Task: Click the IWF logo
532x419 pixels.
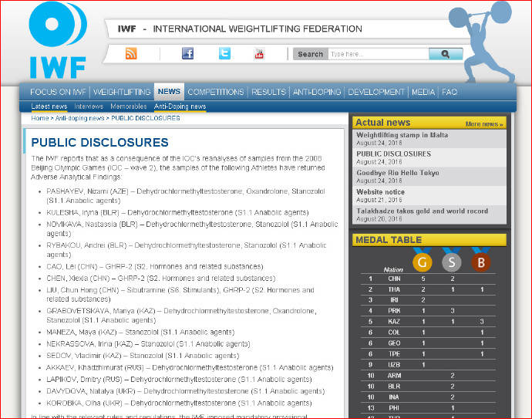Action: (x=58, y=40)
